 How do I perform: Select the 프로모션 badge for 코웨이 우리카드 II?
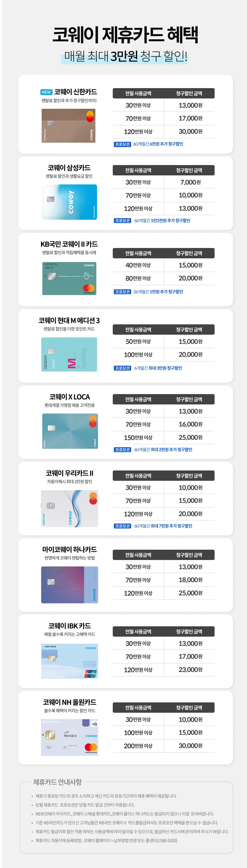122,526
